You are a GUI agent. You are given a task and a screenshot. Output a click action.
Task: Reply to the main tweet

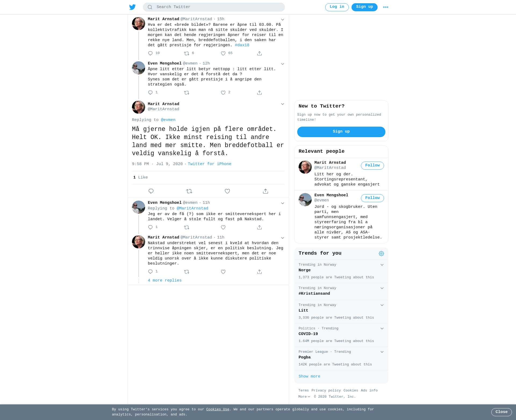[x=151, y=191]
